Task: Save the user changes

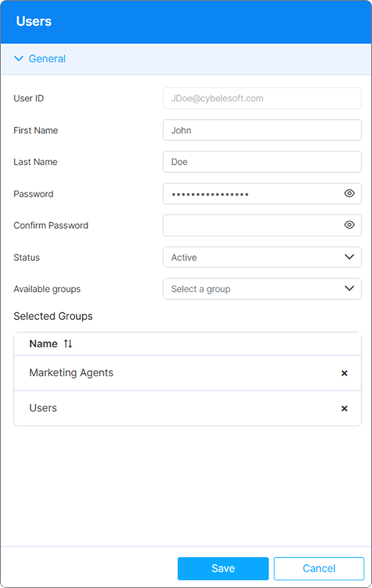Action: [223, 569]
